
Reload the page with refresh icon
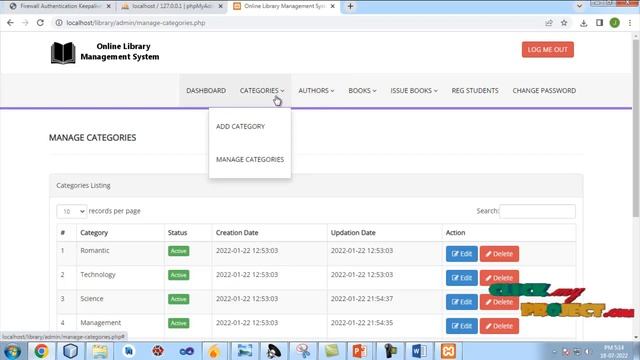point(40,23)
